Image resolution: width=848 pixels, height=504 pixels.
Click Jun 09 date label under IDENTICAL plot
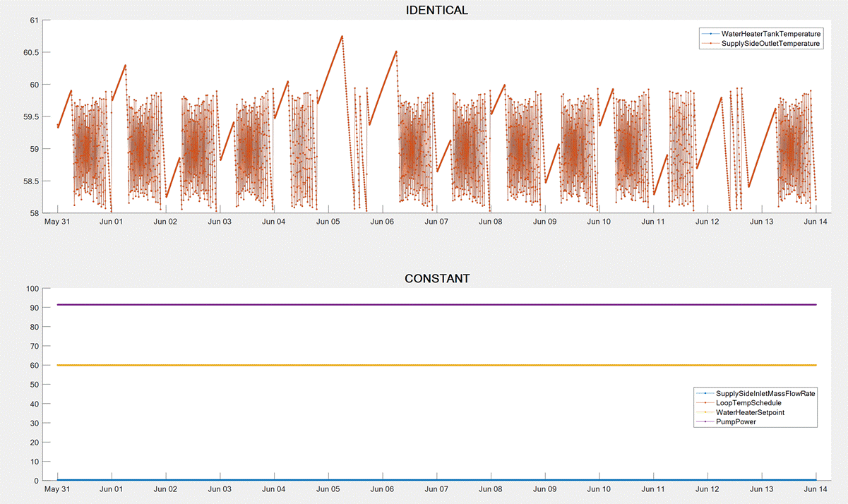coord(545,222)
